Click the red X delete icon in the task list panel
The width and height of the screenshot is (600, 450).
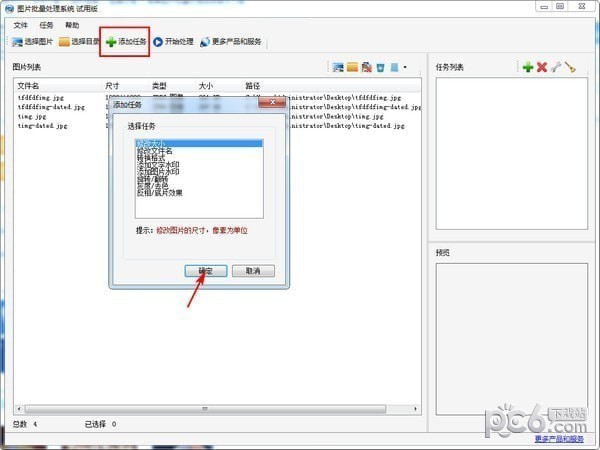[542, 67]
